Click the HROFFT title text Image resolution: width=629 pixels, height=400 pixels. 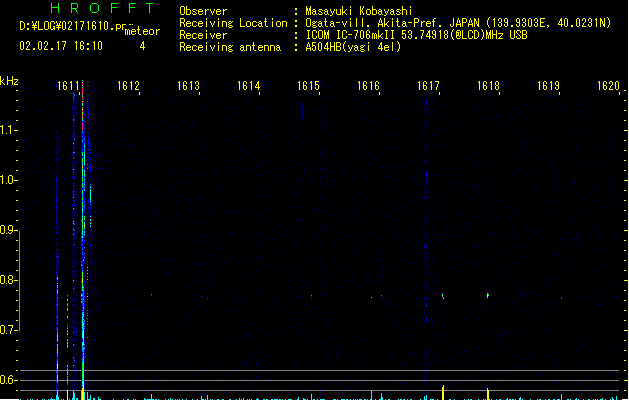102,8
